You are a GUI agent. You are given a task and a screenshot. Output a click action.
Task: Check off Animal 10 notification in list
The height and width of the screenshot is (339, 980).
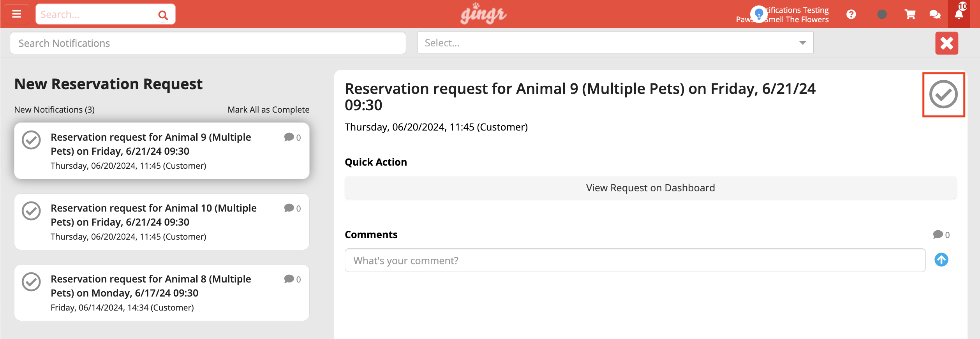click(x=31, y=211)
